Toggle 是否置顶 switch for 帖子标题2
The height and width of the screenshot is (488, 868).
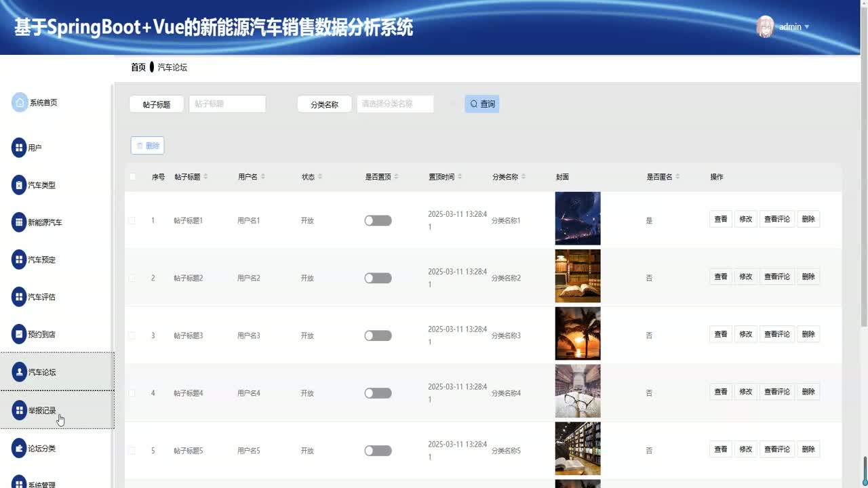click(378, 278)
